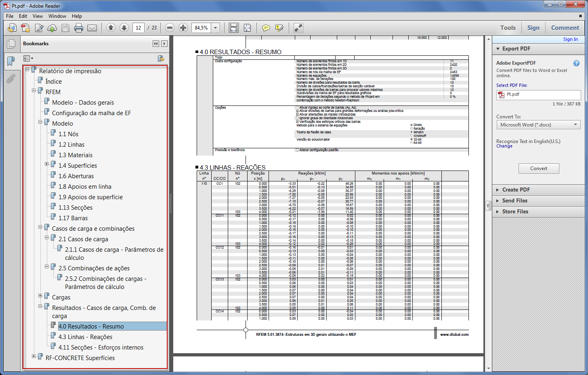
Task: Open the Page Thumbnails panel icon
Action: 11,44
